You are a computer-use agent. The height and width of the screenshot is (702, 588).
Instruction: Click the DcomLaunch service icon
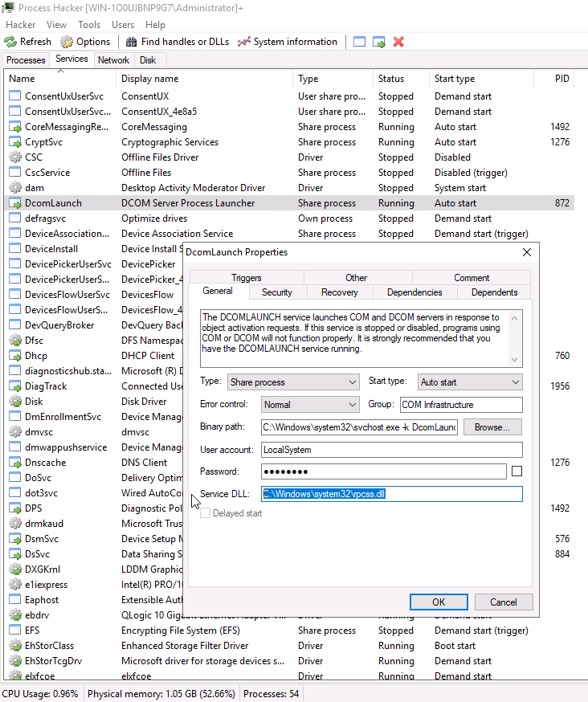point(15,203)
